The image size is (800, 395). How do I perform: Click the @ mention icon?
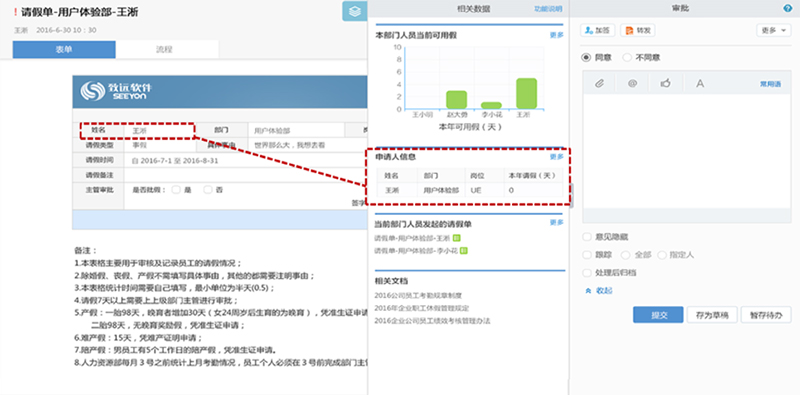click(632, 84)
